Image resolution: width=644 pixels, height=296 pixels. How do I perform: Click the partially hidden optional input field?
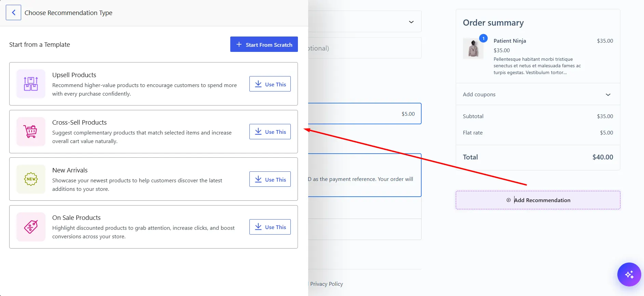365,48
